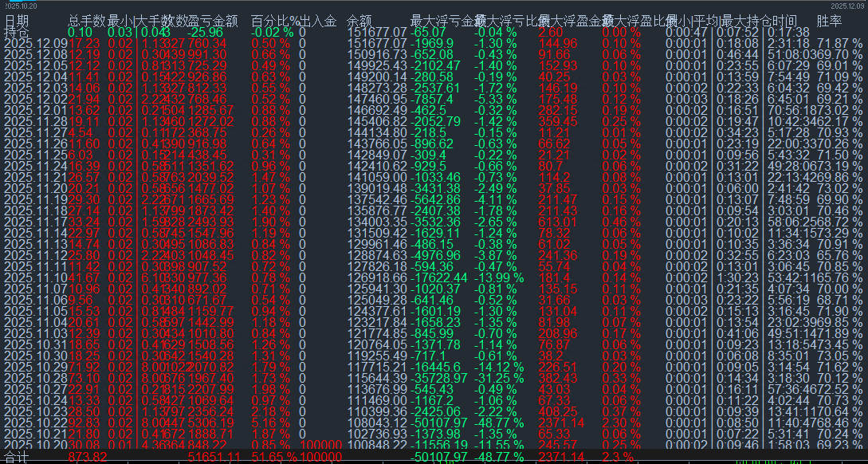This screenshot has width=868, height=464.
Task: Click the profit amount 5306.19
Action: pyautogui.click(x=211, y=422)
